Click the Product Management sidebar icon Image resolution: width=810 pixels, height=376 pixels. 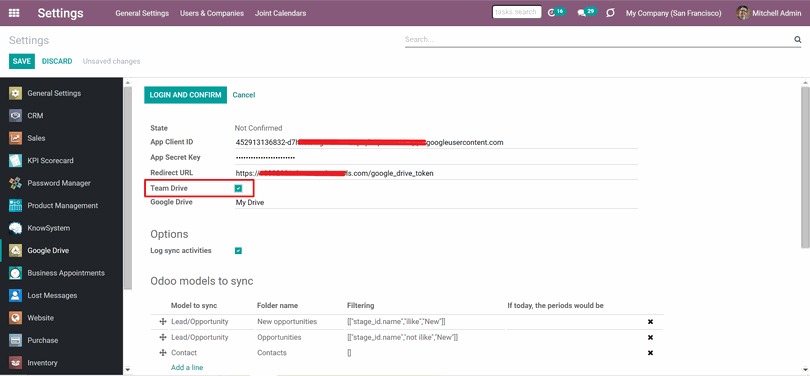click(15, 206)
